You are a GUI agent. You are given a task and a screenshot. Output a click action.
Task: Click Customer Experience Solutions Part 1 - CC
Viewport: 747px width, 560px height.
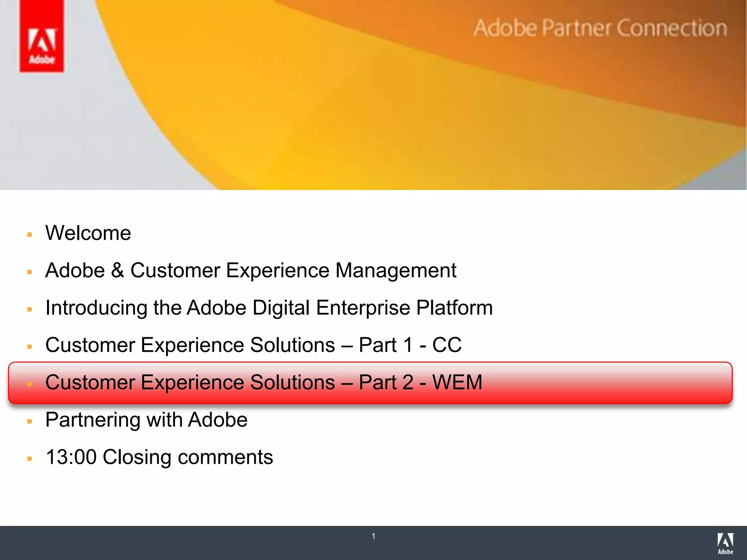point(253,345)
